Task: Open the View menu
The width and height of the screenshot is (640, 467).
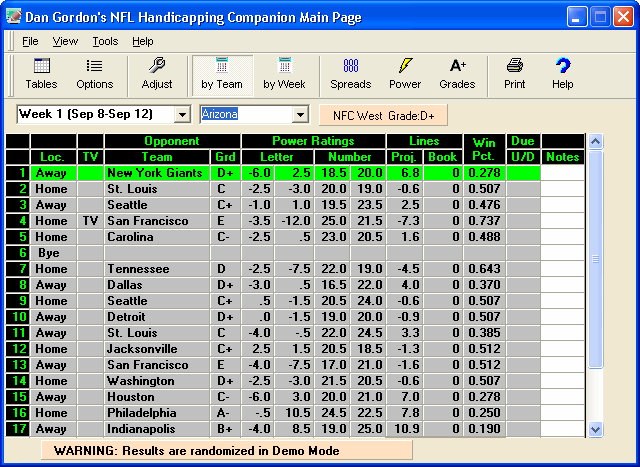Action: pyautogui.click(x=65, y=41)
